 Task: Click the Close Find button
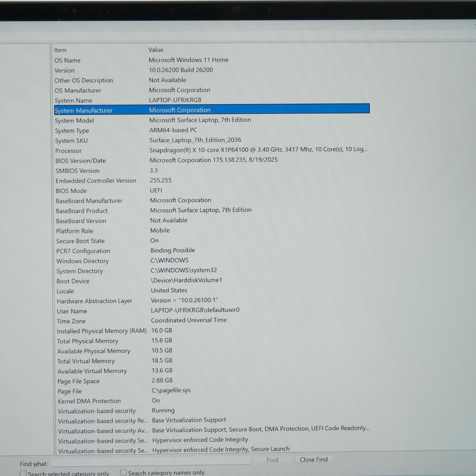coord(314,459)
